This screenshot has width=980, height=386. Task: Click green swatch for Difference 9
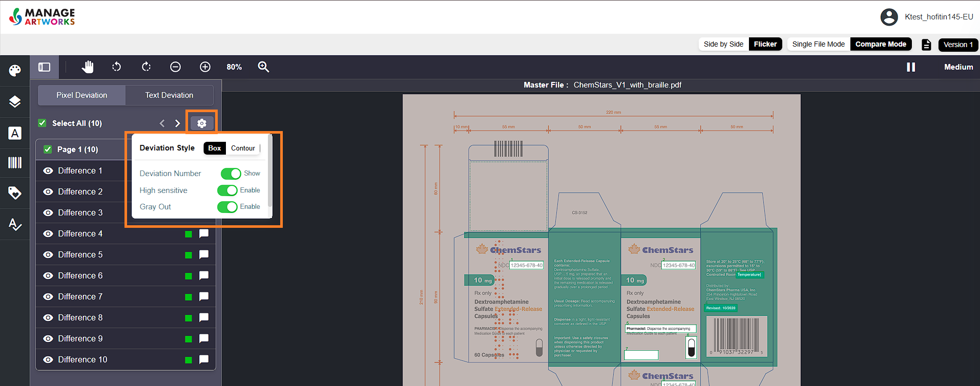[x=189, y=339]
